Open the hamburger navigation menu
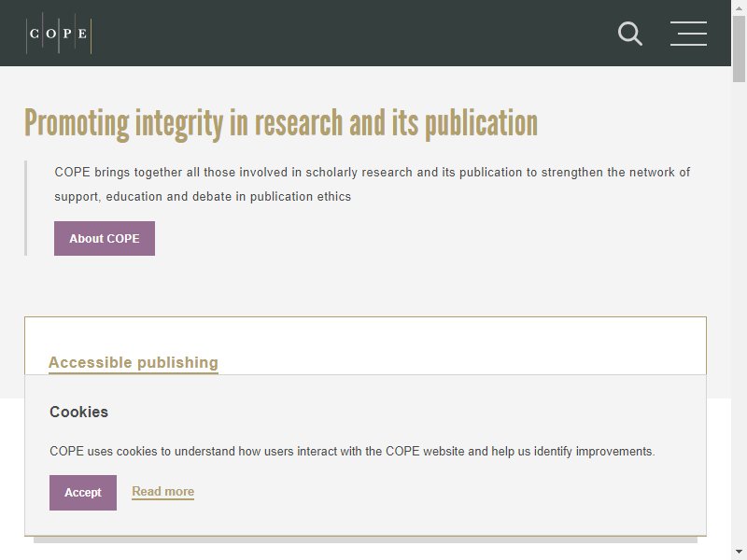This screenshot has width=747, height=560. pos(688,34)
